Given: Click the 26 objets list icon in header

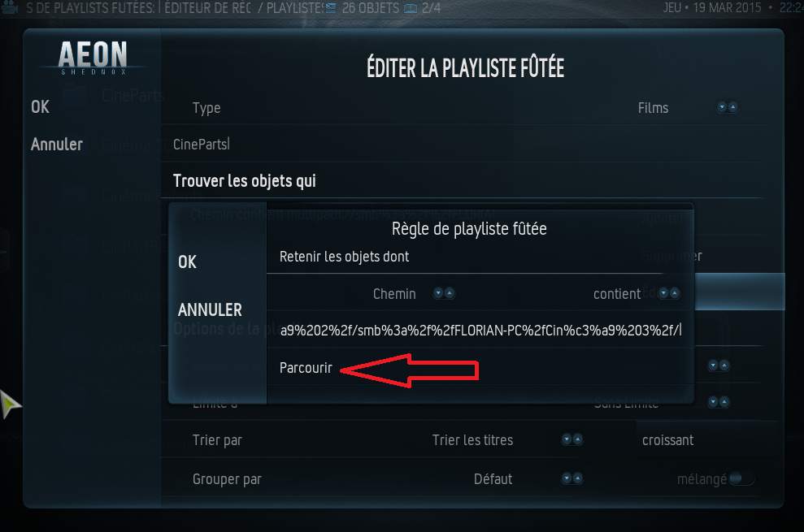Looking at the screenshot, I should (331, 8).
